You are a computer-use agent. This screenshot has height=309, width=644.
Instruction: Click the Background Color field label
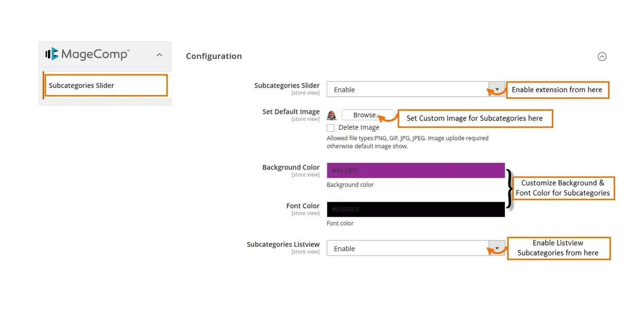point(291,167)
